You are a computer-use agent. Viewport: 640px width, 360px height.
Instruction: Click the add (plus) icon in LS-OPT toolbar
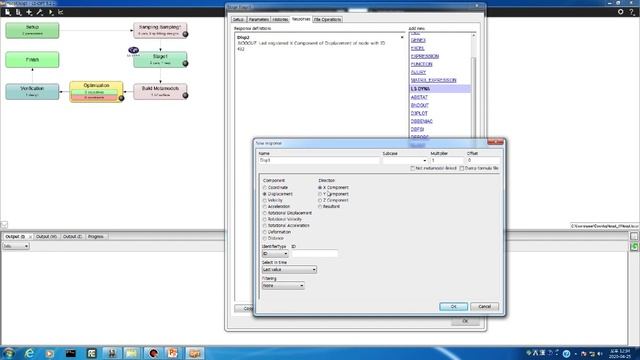29,12
